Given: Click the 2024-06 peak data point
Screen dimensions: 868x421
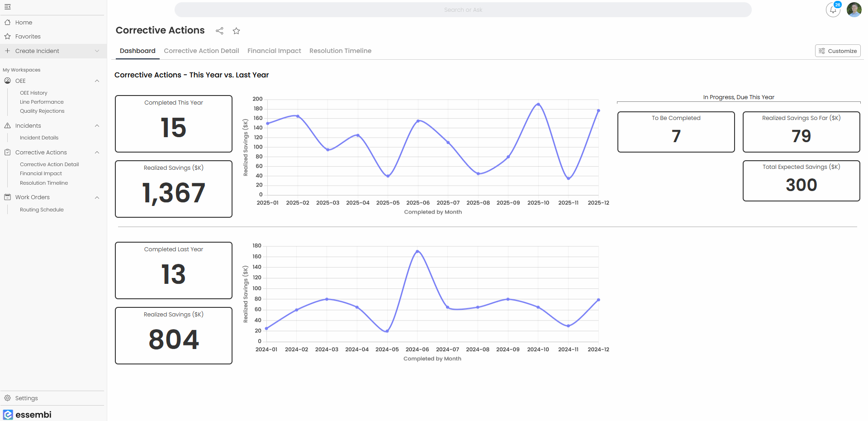Looking at the screenshot, I should tap(417, 251).
